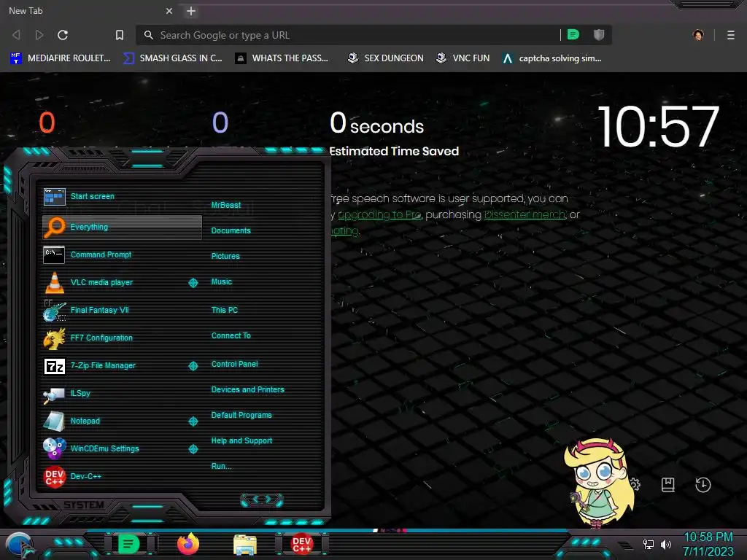Open This PC in start menu
Screen dimensions: 747x560
(x=225, y=310)
